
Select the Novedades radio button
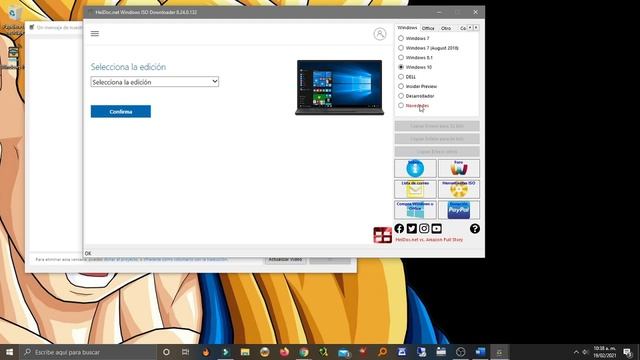click(x=401, y=105)
